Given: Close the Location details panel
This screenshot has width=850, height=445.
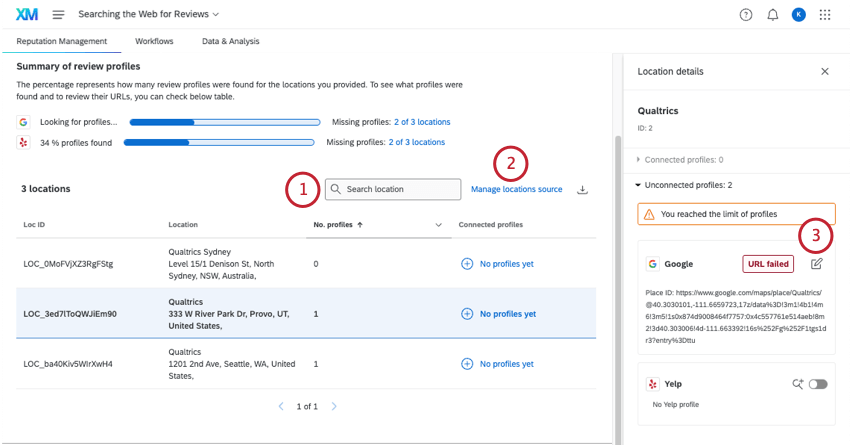Looking at the screenshot, I should 825,72.
